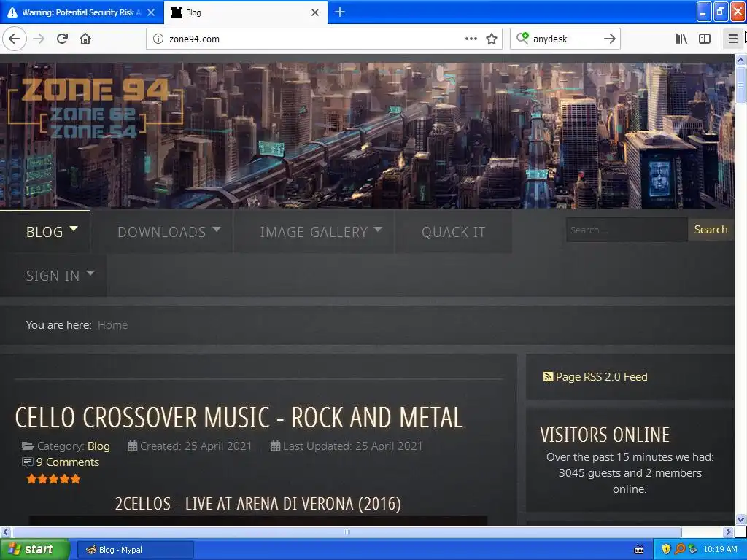747x560 pixels.
Task: Click the security shield tray icon
Action: (666, 550)
